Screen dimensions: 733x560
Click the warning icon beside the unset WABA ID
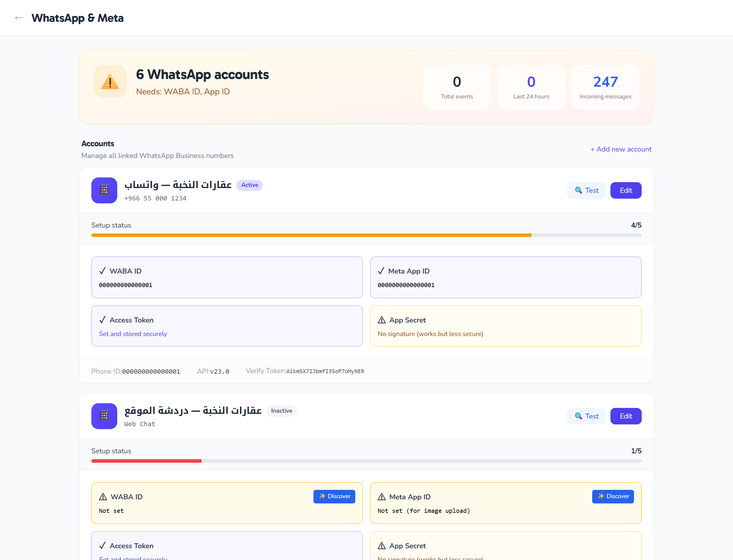pos(103,497)
